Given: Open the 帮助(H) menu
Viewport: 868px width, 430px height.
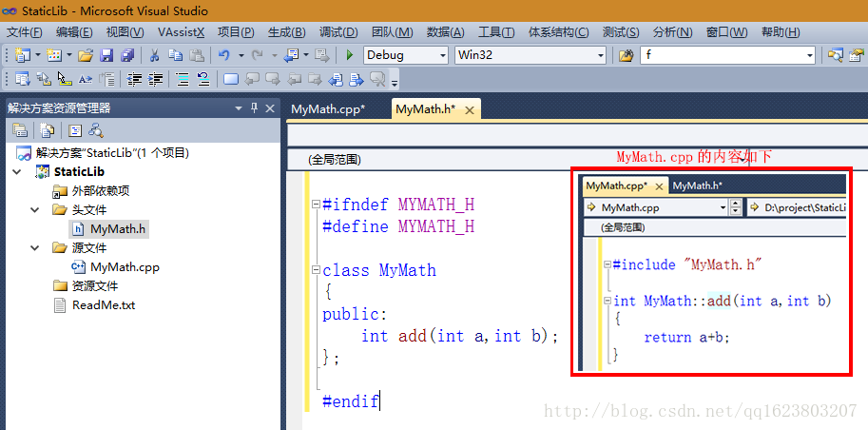Looking at the screenshot, I should pos(781,32).
